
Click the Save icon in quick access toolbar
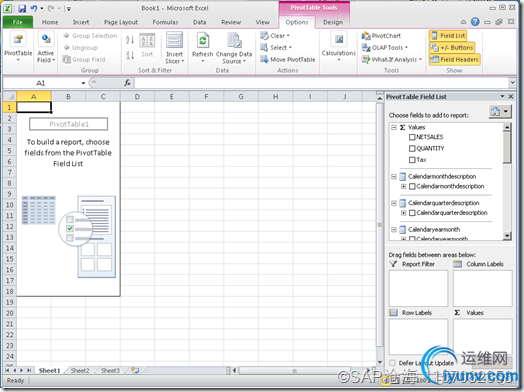pos(22,8)
